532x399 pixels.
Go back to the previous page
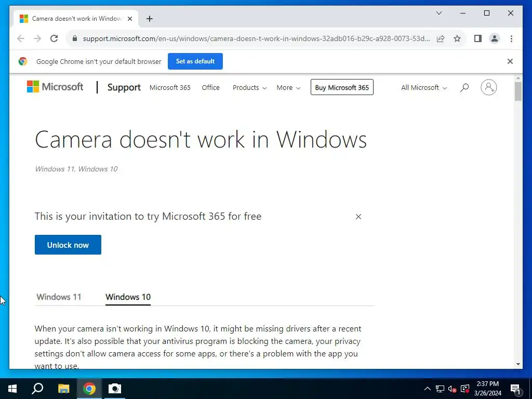[x=21, y=38]
